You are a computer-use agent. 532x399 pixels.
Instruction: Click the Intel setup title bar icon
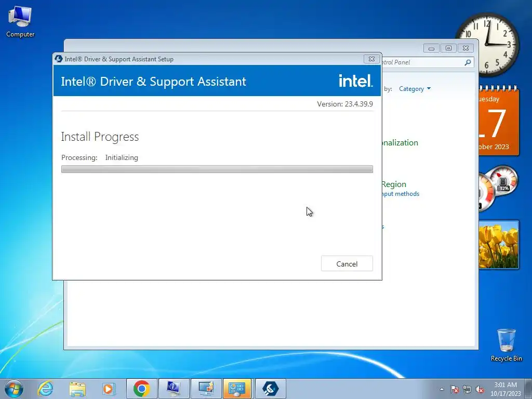pos(58,59)
